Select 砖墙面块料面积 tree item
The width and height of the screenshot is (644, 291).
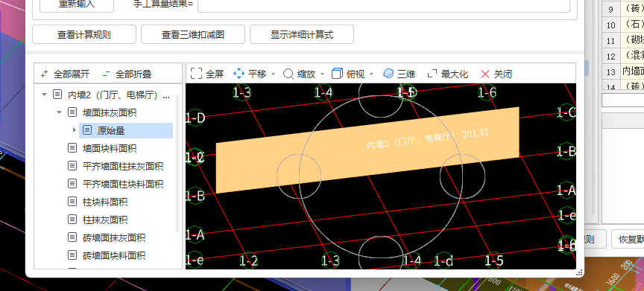pyautogui.click(x=114, y=256)
